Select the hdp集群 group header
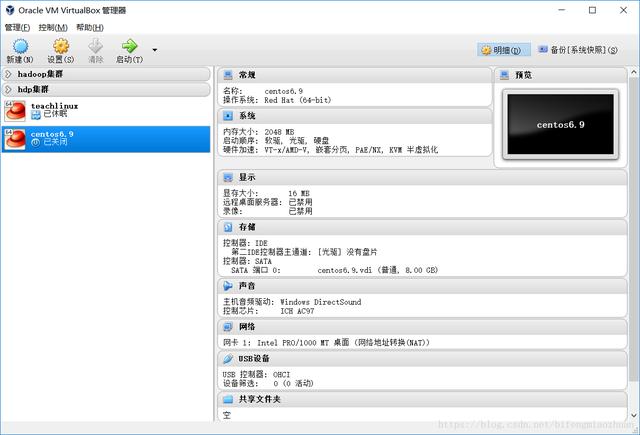 tap(106, 89)
